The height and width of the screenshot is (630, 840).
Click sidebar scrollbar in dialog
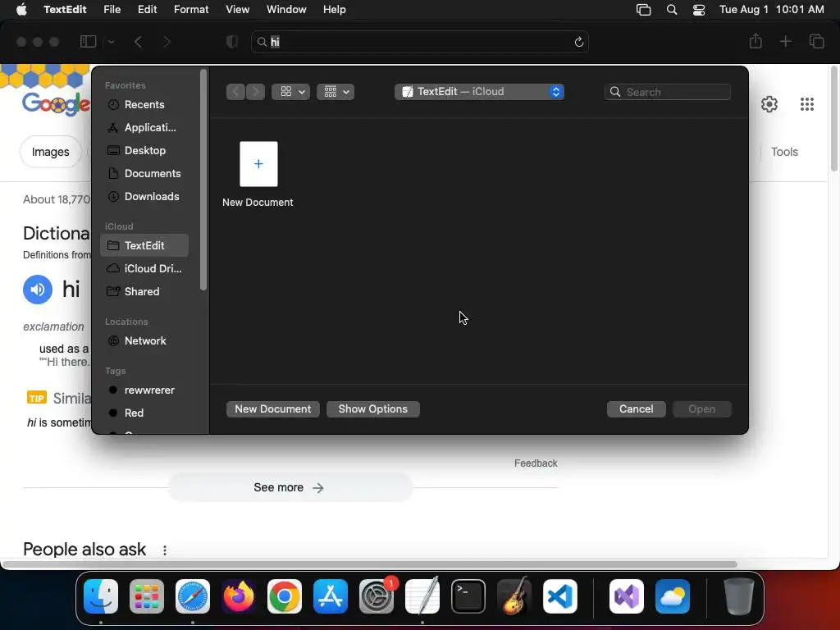pos(203,180)
